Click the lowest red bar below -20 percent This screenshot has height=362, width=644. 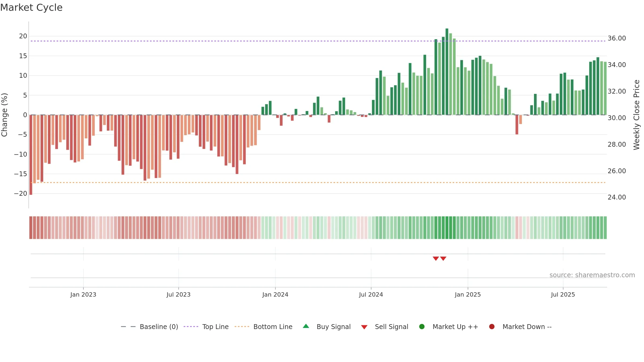[31, 155]
